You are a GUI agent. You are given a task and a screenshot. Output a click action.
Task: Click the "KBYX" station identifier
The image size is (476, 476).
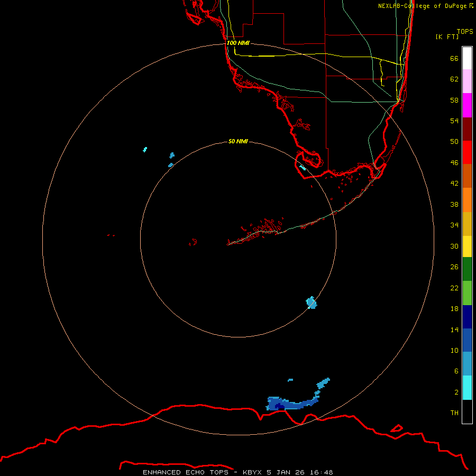[252, 472]
